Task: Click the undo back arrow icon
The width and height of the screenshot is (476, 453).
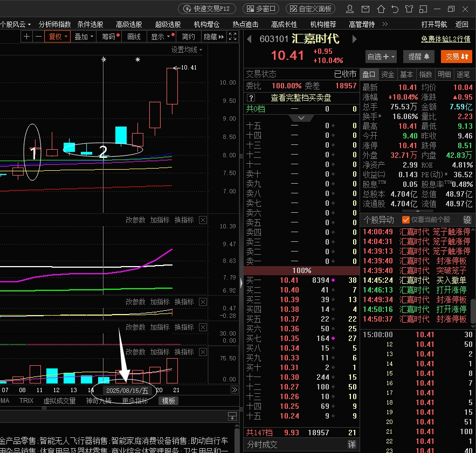Action: click(x=395, y=9)
